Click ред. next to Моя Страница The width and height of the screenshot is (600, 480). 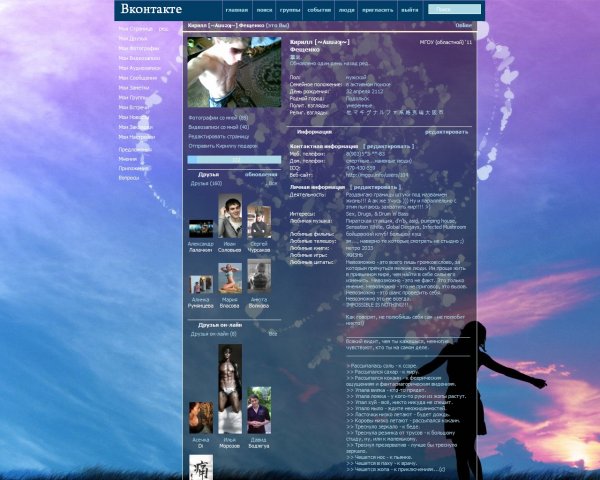[163, 29]
